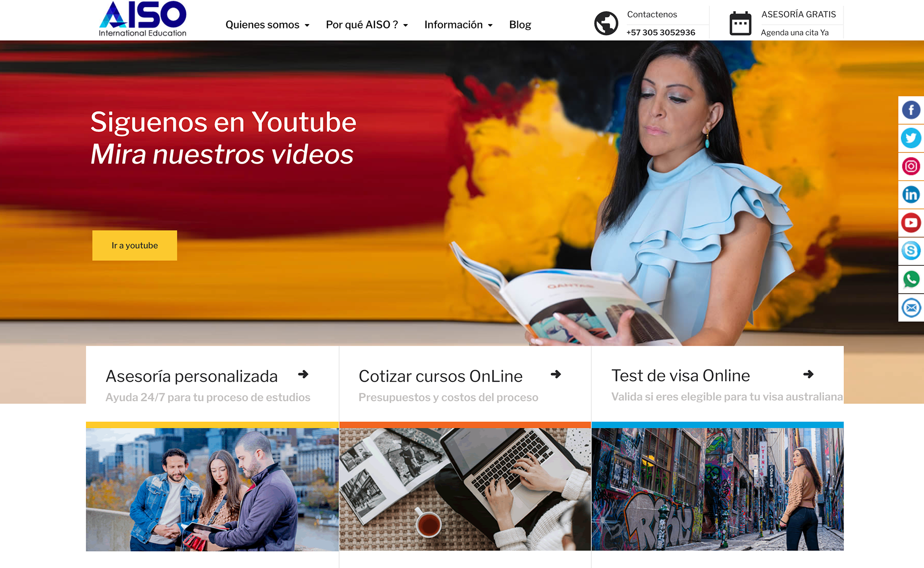Open the Cotizar cursos OnLine heading
924x568 pixels.
point(440,376)
